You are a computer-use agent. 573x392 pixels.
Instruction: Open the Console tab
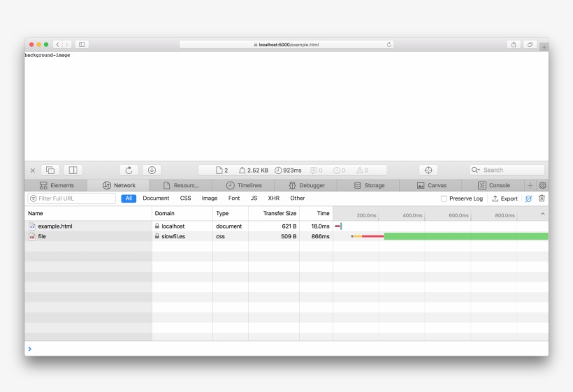(493, 186)
